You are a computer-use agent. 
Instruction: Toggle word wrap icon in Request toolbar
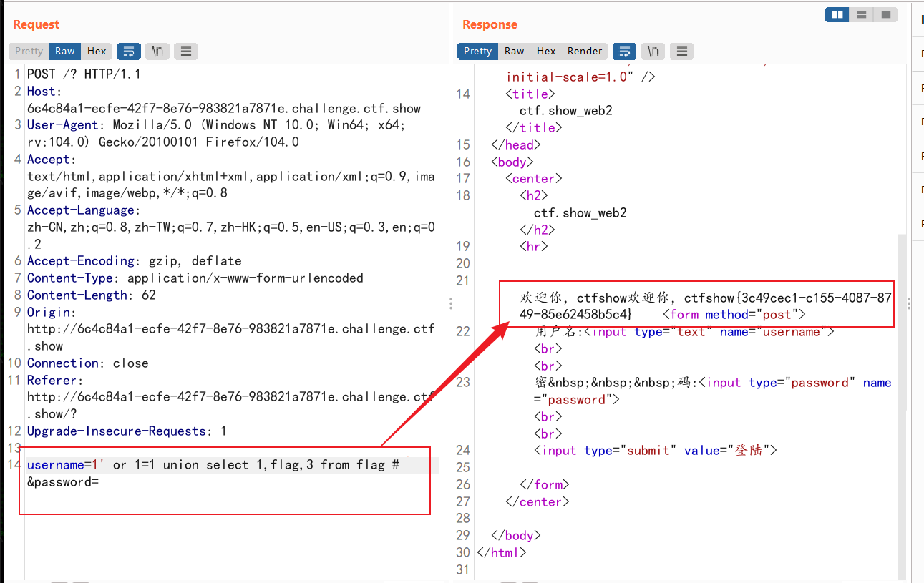coord(129,51)
